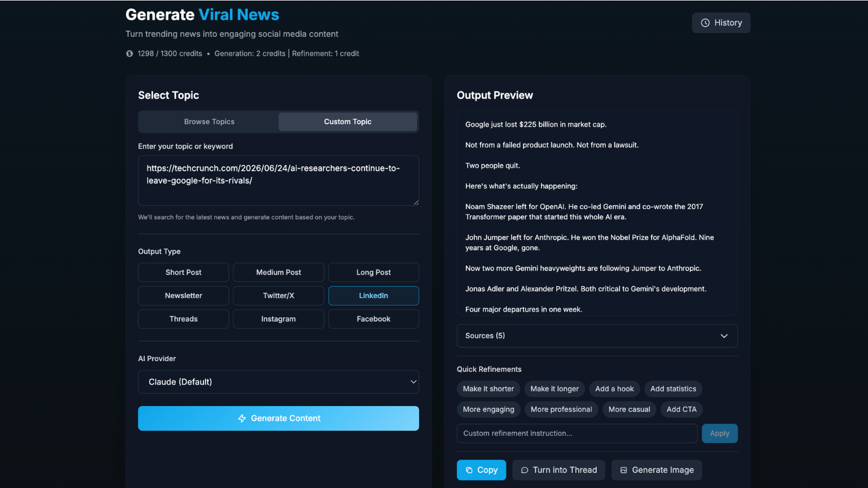Choose the Short Post output type
The height and width of the screenshot is (488, 868).
coord(183,272)
